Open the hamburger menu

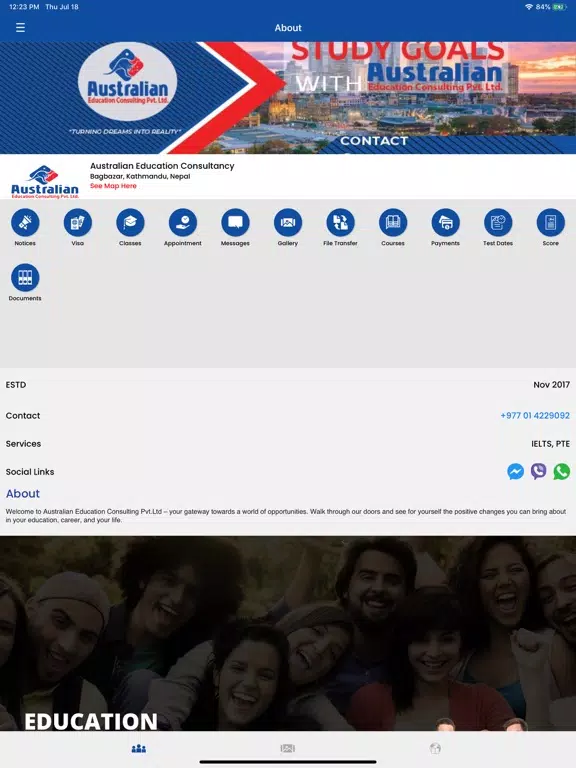pyautogui.click(x=20, y=27)
